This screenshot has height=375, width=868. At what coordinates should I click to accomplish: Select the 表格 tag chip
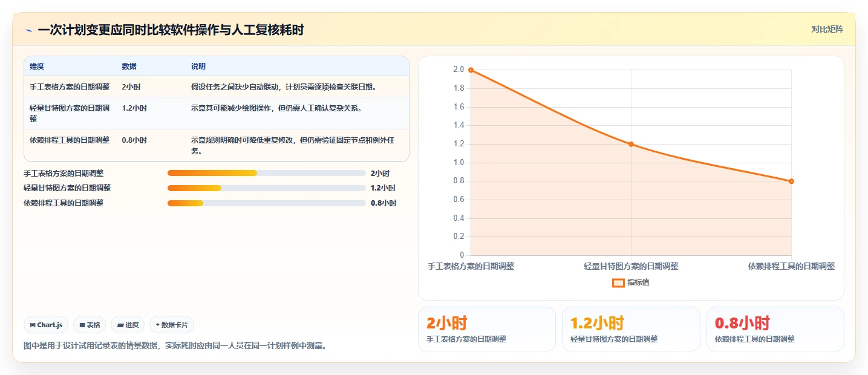(x=90, y=325)
